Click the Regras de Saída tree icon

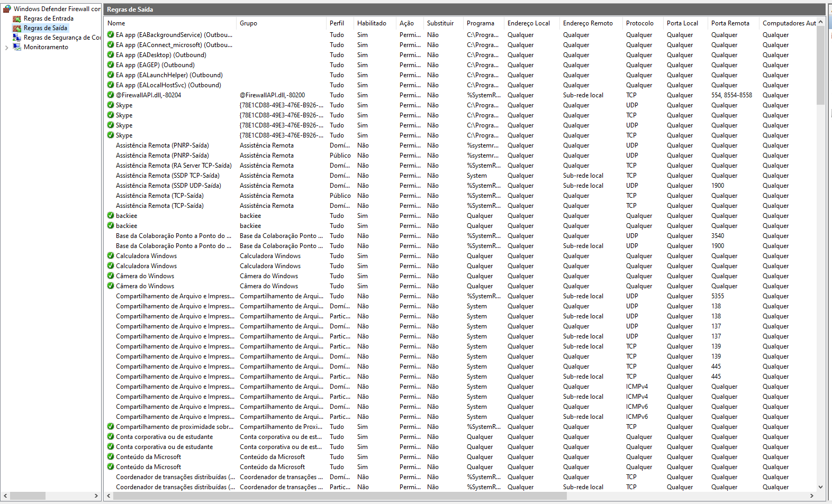[x=17, y=28]
